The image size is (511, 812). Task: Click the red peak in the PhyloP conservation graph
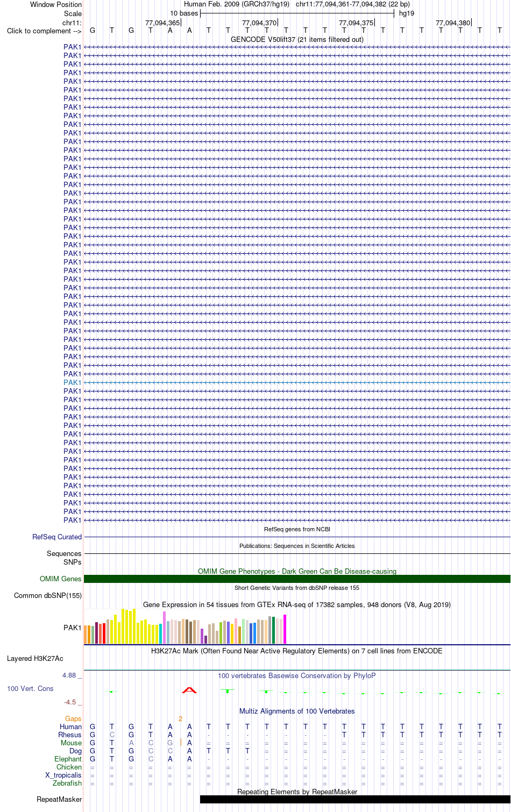[x=189, y=690]
